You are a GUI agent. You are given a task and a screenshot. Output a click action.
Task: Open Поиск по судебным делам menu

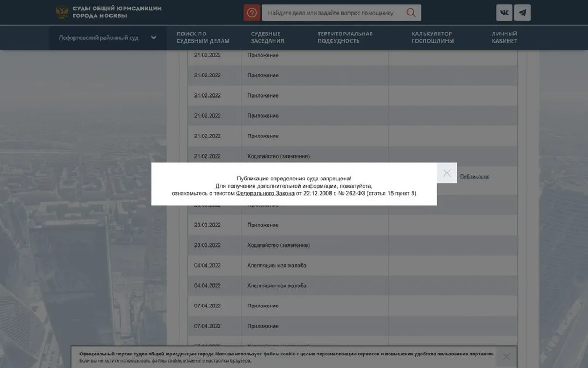tap(203, 37)
